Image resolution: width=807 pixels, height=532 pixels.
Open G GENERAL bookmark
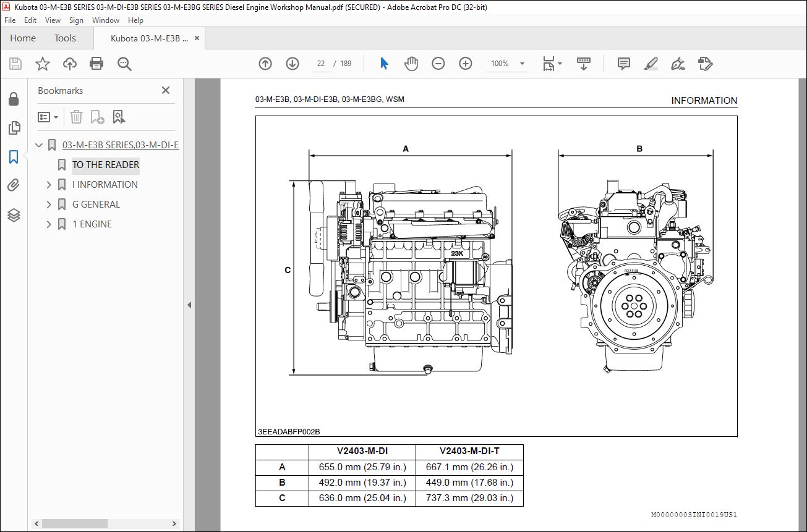pos(96,205)
